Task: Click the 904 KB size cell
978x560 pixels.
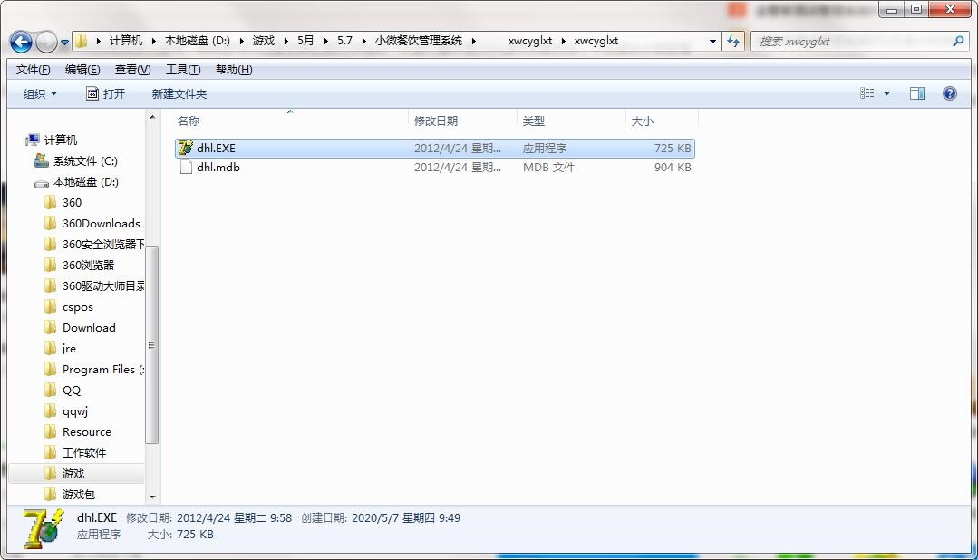Action: [x=673, y=167]
